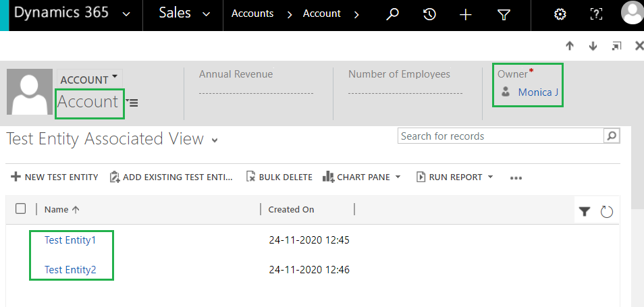Click Add Existing Test Entity button
The width and height of the screenshot is (644, 307).
click(171, 177)
